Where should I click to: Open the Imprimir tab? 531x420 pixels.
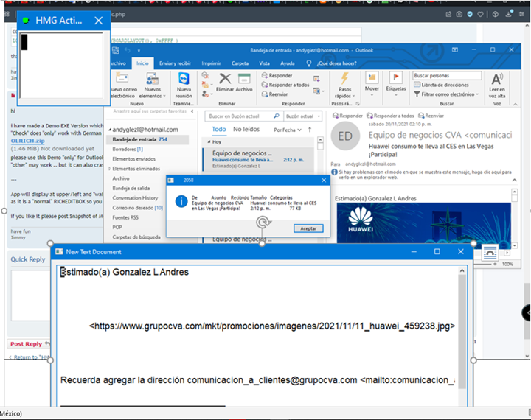pyautogui.click(x=212, y=63)
